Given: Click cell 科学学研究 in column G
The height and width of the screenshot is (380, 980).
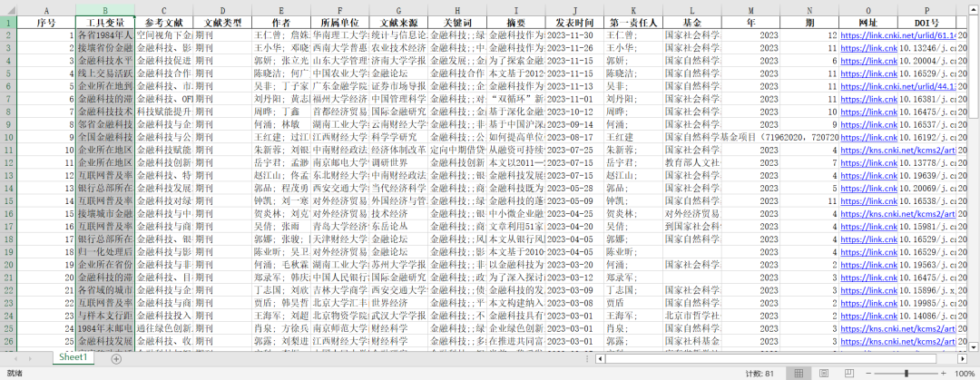Looking at the screenshot, I should pos(398,138).
